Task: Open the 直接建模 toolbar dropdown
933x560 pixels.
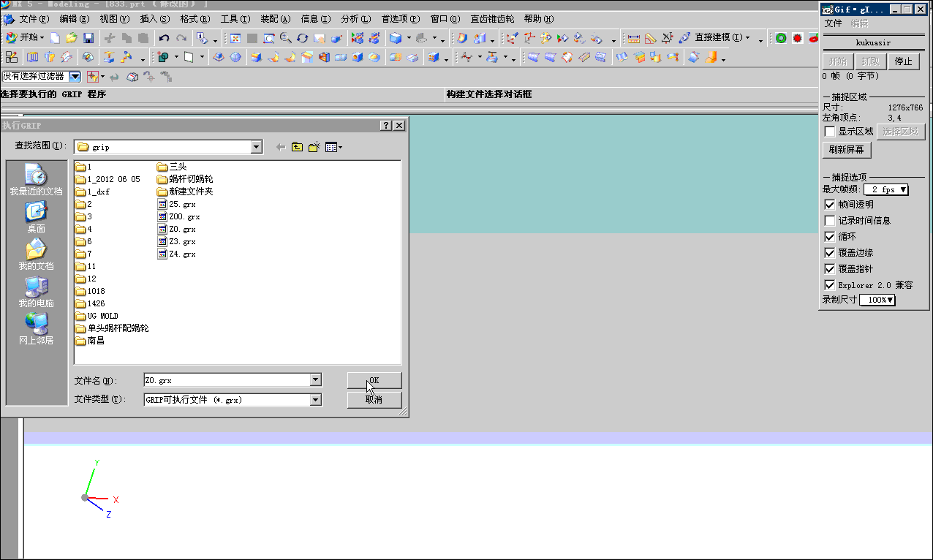Action: pyautogui.click(x=721, y=37)
